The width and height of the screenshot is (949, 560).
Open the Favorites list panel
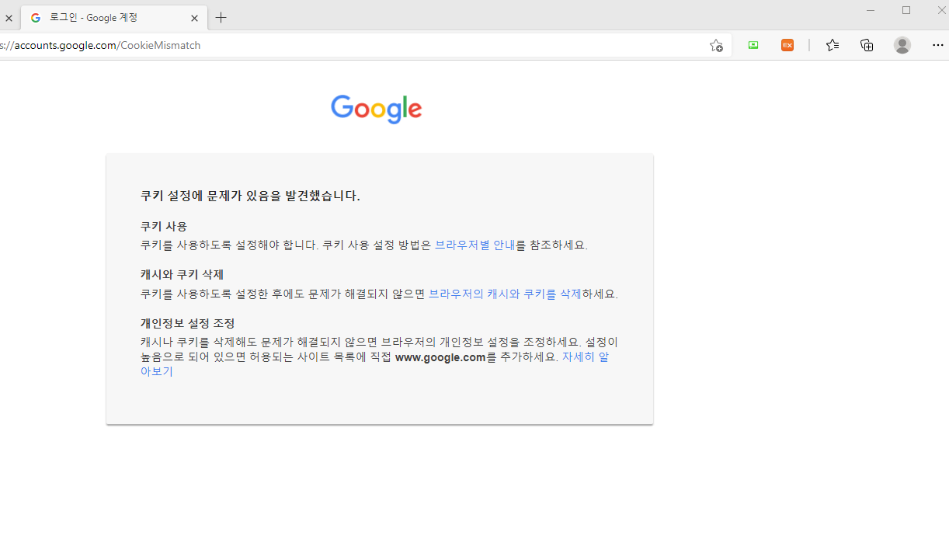pos(833,45)
